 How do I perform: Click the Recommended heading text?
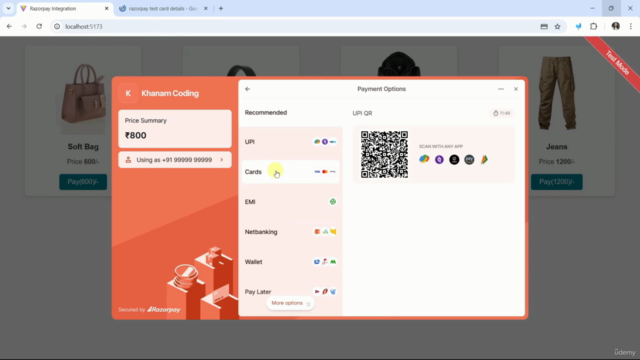click(266, 113)
